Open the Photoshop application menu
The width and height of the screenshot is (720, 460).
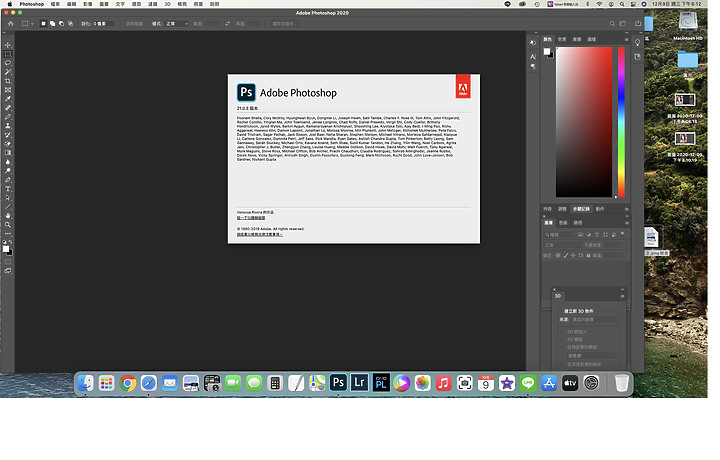click(x=32, y=4)
